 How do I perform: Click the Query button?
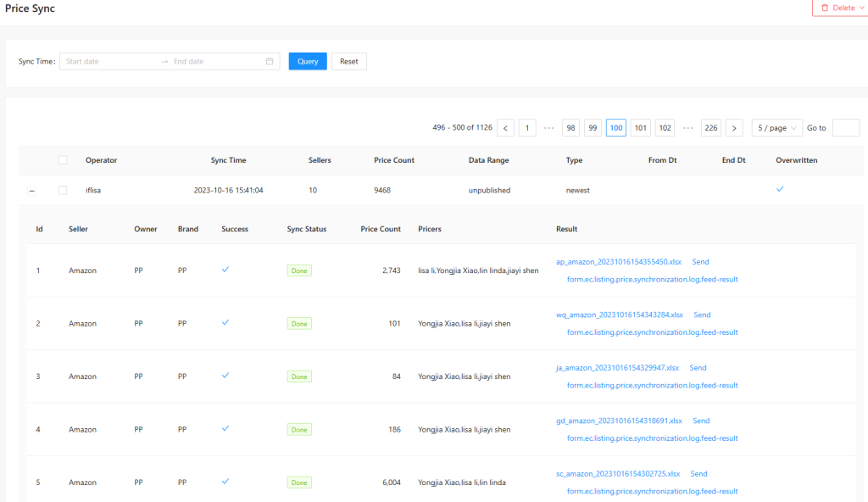pyautogui.click(x=308, y=62)
